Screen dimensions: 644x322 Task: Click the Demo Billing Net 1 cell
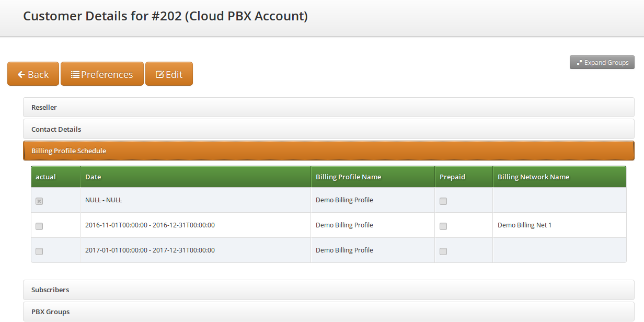pos(524,225)
